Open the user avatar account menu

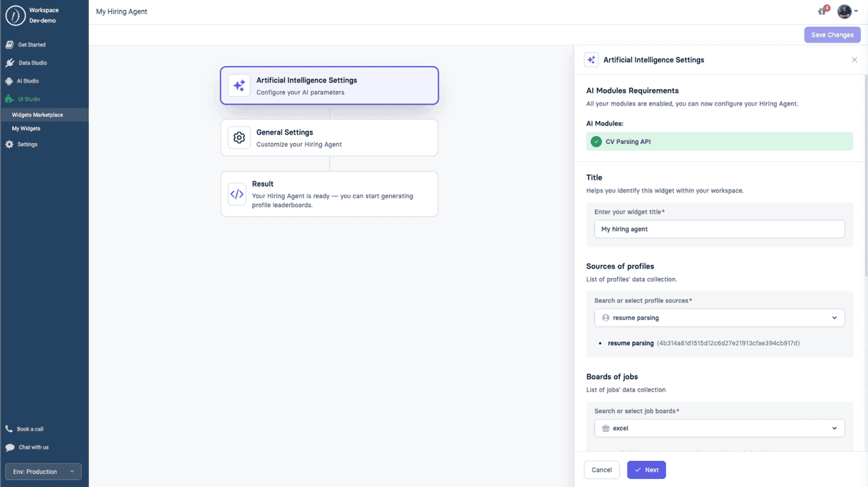click(845, 11)
